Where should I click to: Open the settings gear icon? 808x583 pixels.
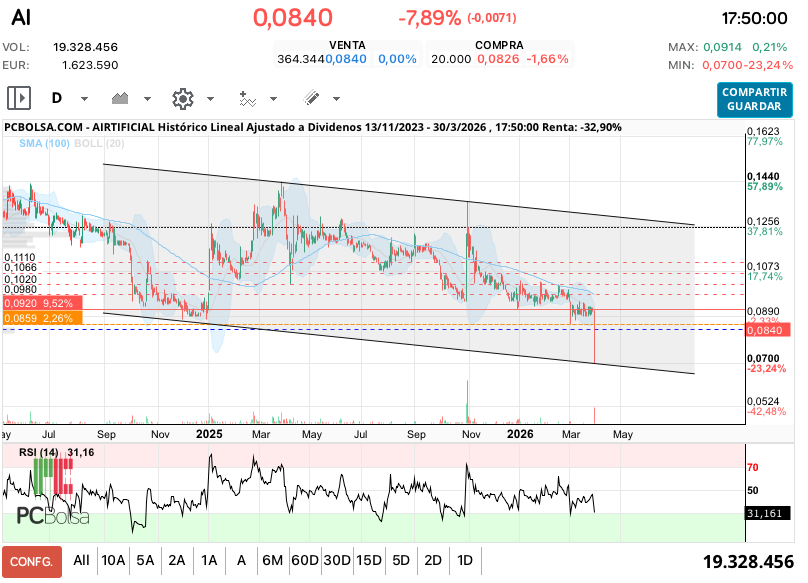pos(182,98)
